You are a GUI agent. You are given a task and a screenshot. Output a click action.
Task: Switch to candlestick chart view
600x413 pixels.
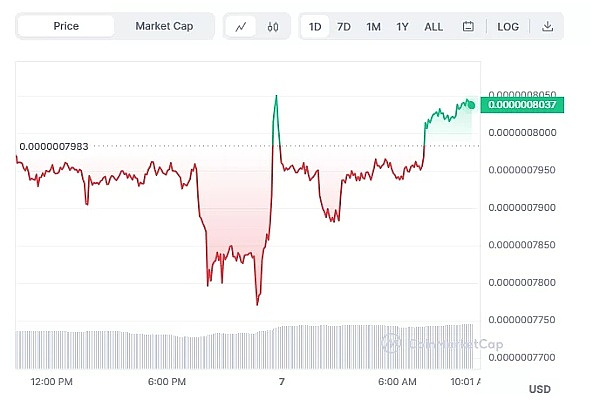coord(272,27)
